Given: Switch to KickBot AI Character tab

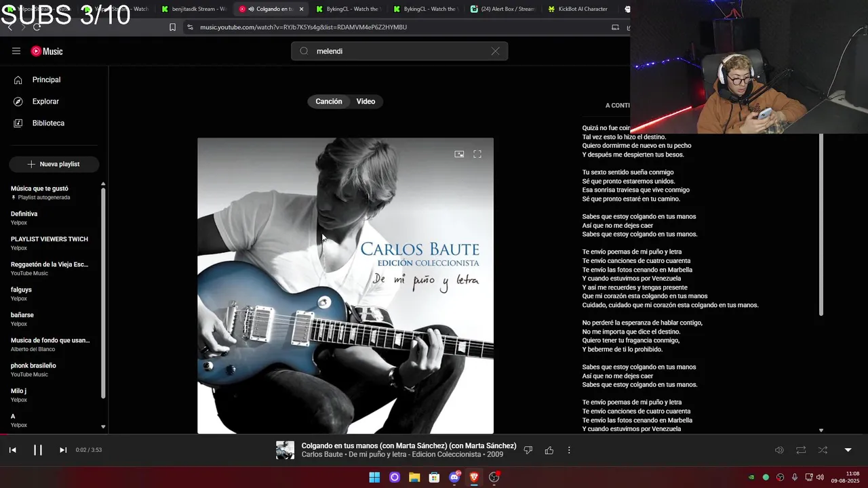Looking at the screenshot, I should 578,9.
